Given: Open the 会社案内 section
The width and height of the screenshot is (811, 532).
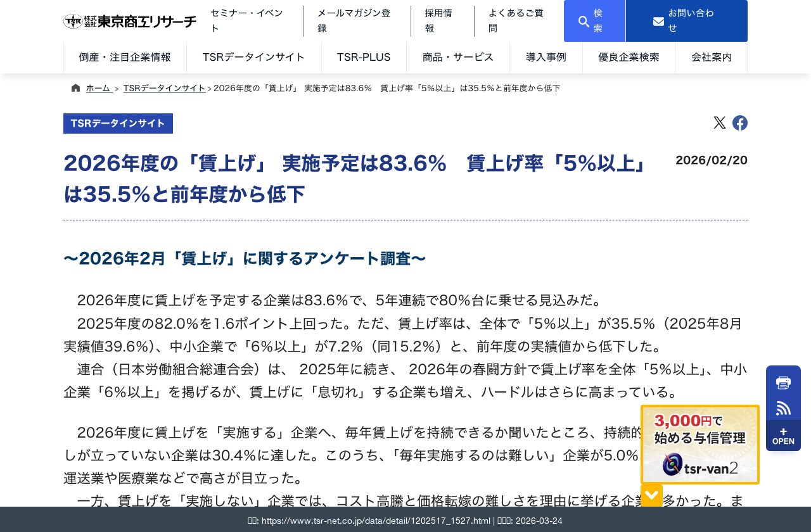Looking at the screenshot, I should click(x=711, y=57).
